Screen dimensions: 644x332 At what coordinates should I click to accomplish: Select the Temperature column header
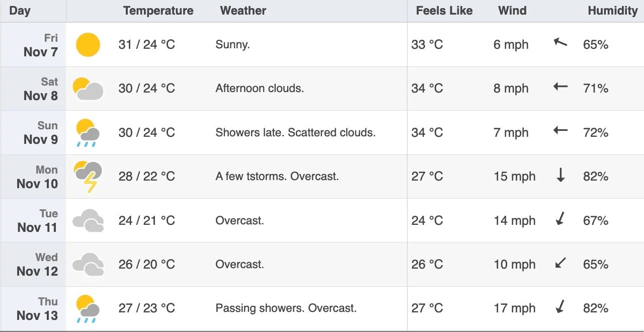[158, 11]
